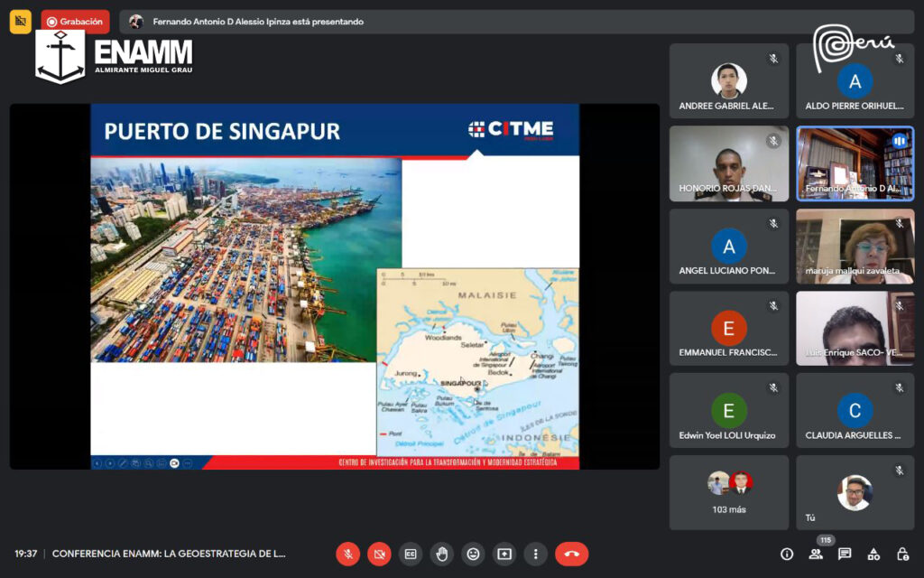Toggle closed captions (CC) button
Image resolution: width=924 pixels, height=578 pixels.
tap(411, 554)
